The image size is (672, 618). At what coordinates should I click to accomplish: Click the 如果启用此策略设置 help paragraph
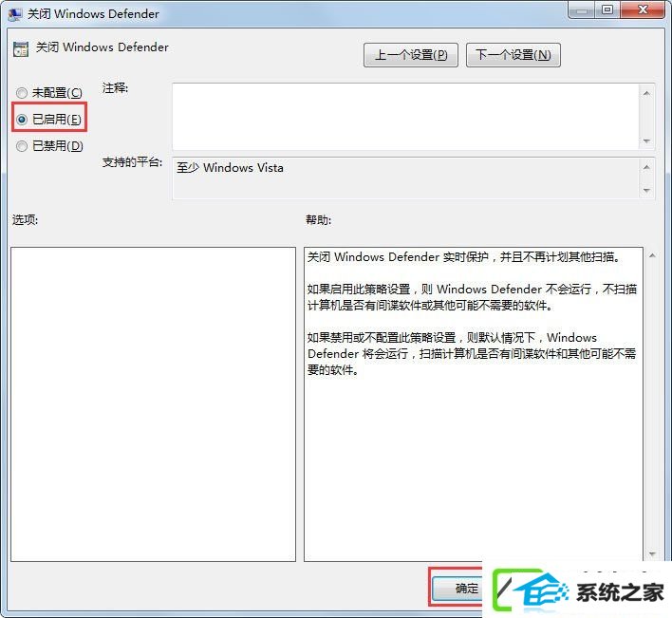tap(472, 297)
